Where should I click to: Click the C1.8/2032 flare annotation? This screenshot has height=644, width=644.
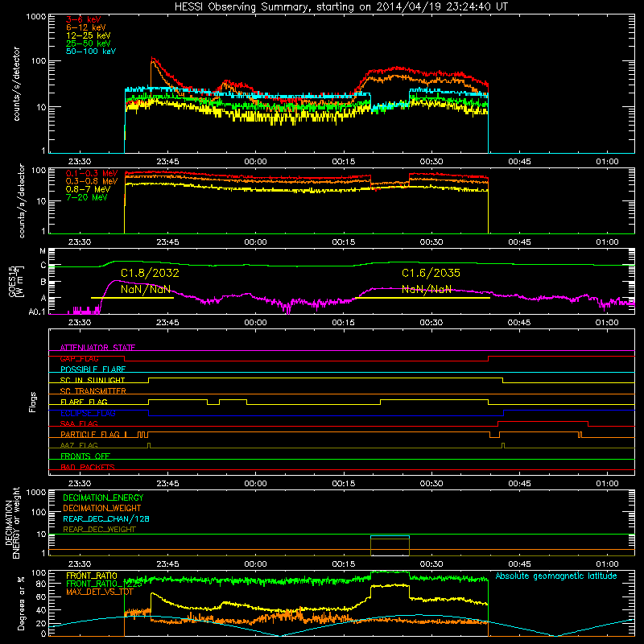coord(150,273)
